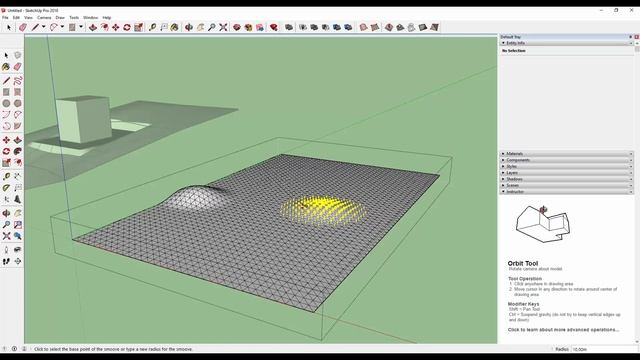This screenshot has width=640, height=360.
Task: Select the Sandbox Smoove tool
Action: coord(389,27)
